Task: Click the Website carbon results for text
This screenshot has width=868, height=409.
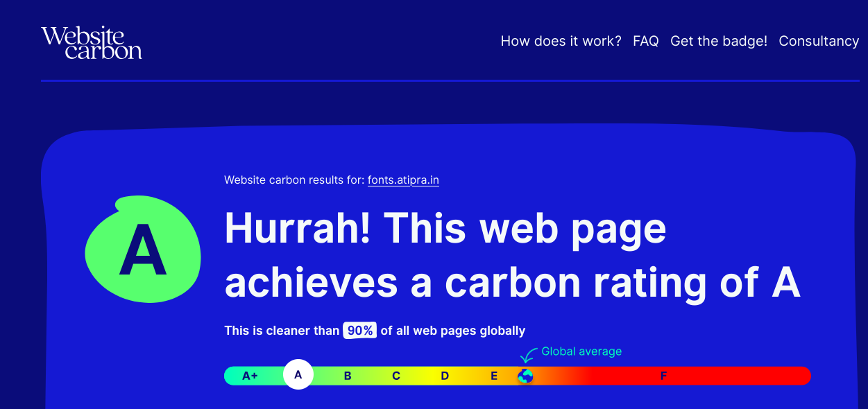Action: pyautogui.click(x=294, y=180)
